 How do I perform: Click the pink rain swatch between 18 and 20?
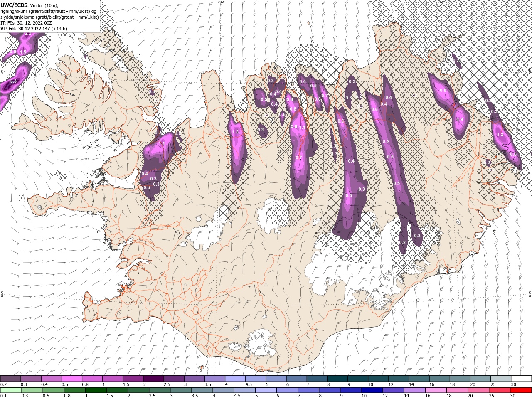click(x=457, y=390)
